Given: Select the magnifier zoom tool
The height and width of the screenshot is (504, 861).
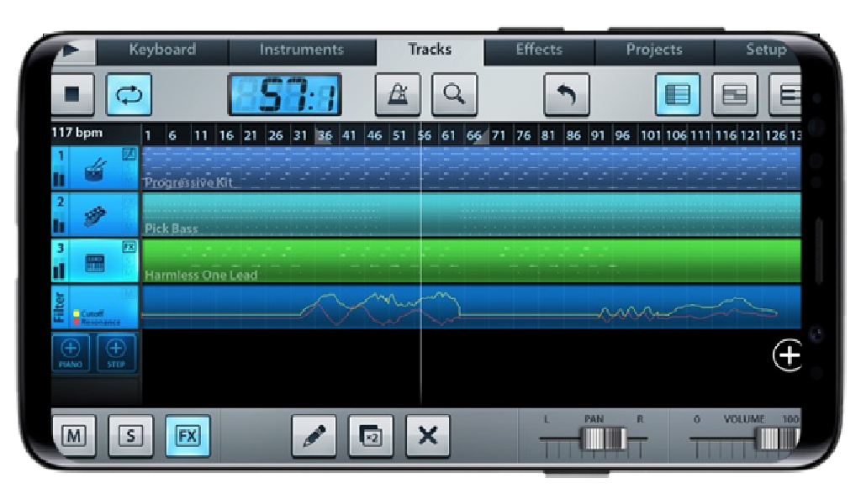Looking at the screenshot, I should (x=455, y=95).
